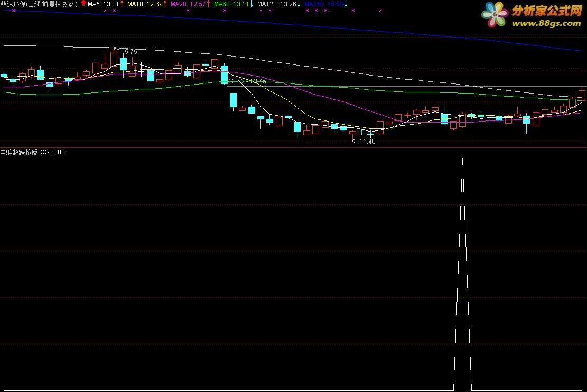Select the MA5: 13.01 indicator label
This screenshot has height=392, width=587.
point(103,4)
